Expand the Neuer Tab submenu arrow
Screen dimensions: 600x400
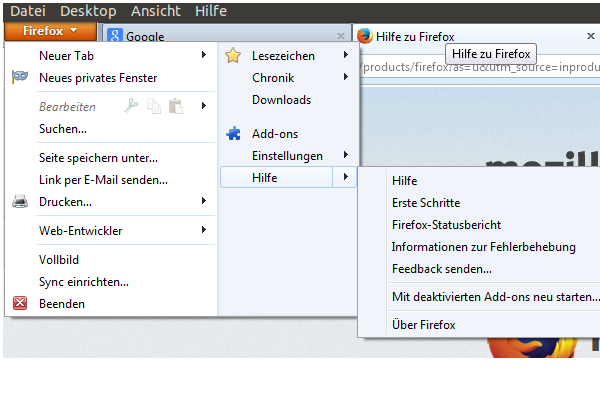[x=204, y=55]
